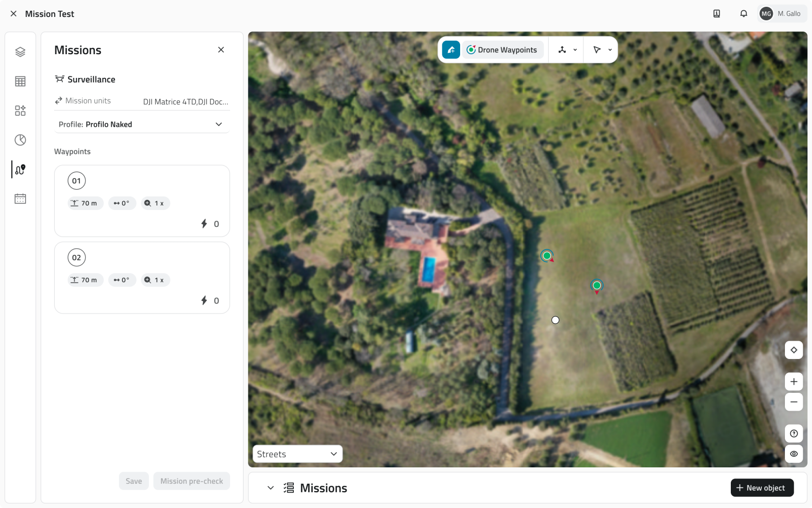812x508 pixels.
Task: Open the Profile: Profilo Naked dropdown
Action: [142, 124]
